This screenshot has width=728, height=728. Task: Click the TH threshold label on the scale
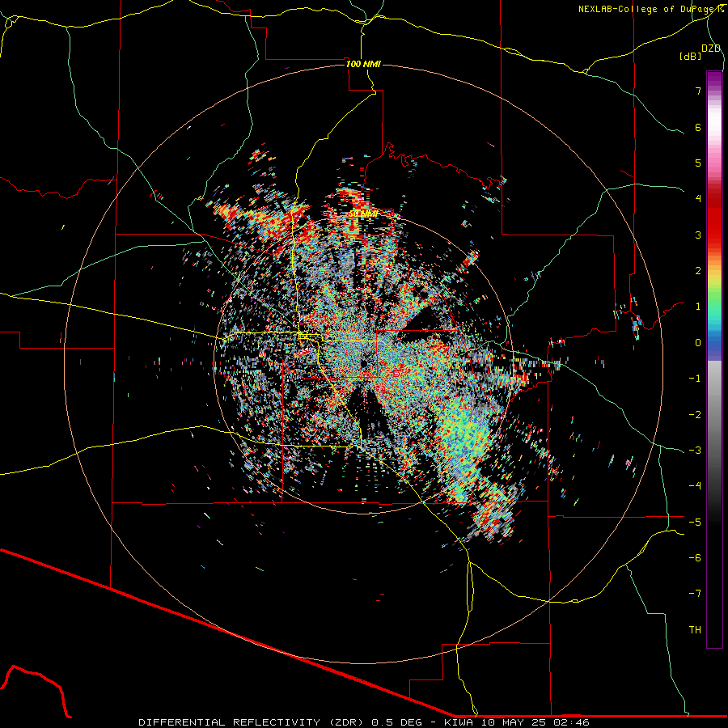click(695, 630)
